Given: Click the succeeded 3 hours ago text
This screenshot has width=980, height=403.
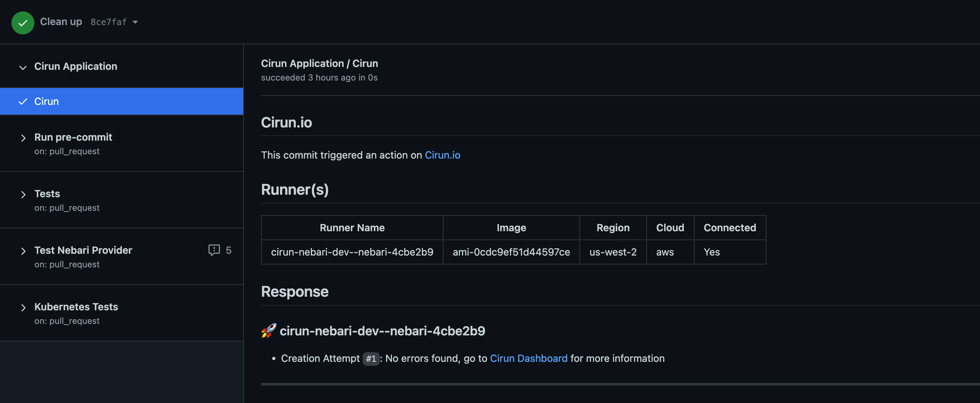Looking at the screenshot, I should click(x=319, y=77).
